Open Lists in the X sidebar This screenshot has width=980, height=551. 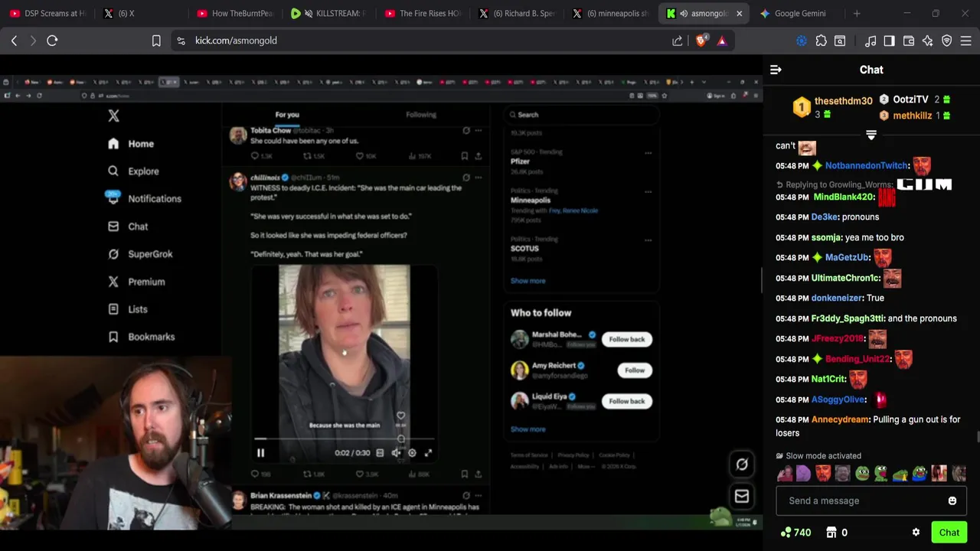pyautogui.click(x=127, y=308)
